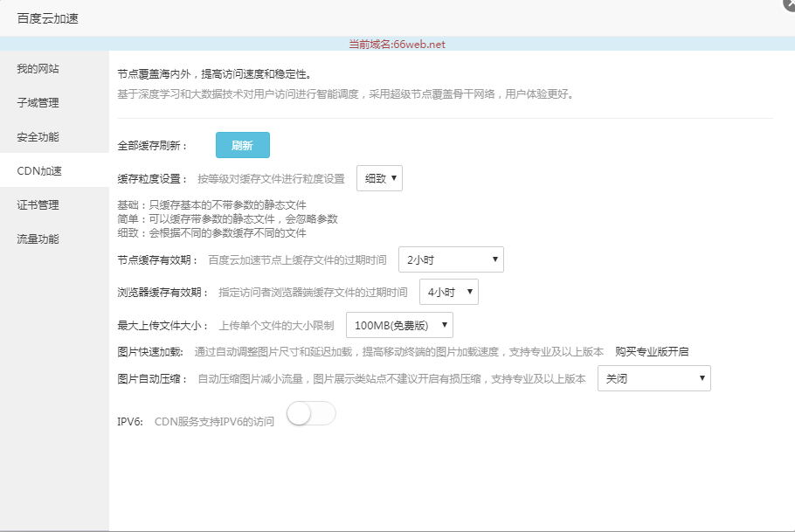This screenshot has width=795, height=532.
Task: Click the 节点覆盖海内外 heading text
Action: [x=214, y=74]
